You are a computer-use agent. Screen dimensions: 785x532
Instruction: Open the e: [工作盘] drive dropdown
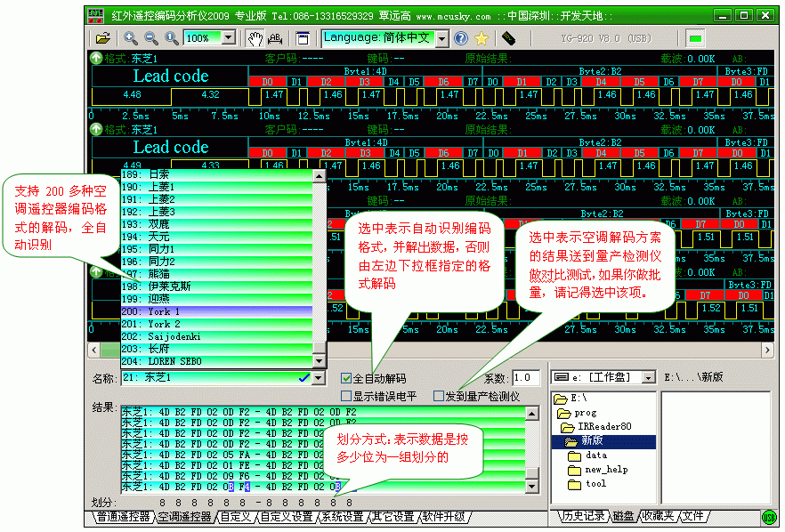coord(647,377)
